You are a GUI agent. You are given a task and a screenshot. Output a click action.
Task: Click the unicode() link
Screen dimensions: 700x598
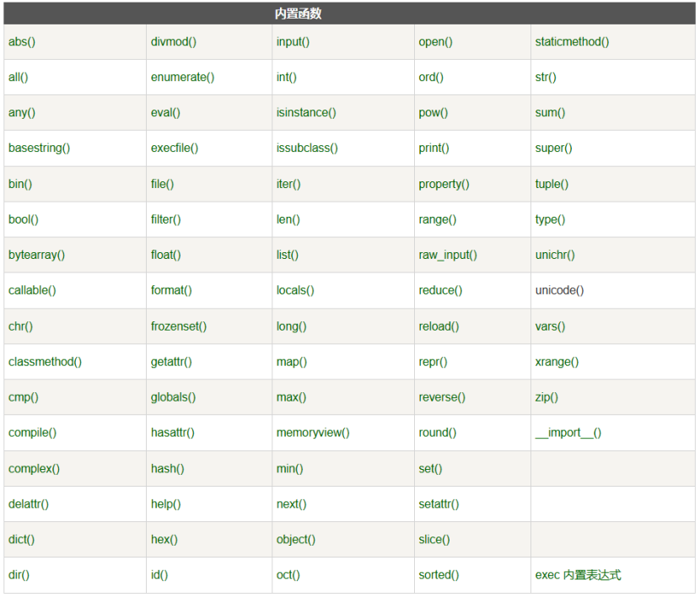(559, 290)
